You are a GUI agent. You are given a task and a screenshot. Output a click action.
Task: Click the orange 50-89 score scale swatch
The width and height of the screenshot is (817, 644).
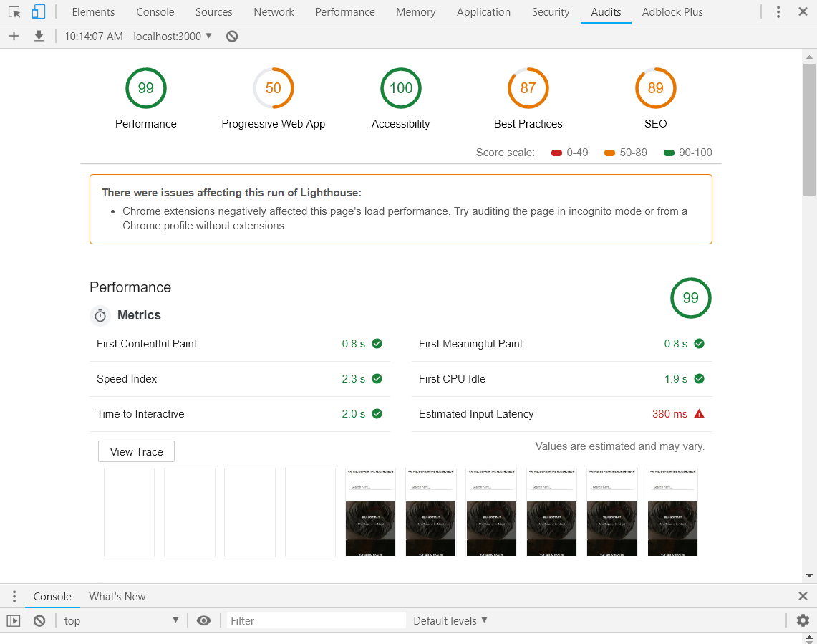pos(609,153)
